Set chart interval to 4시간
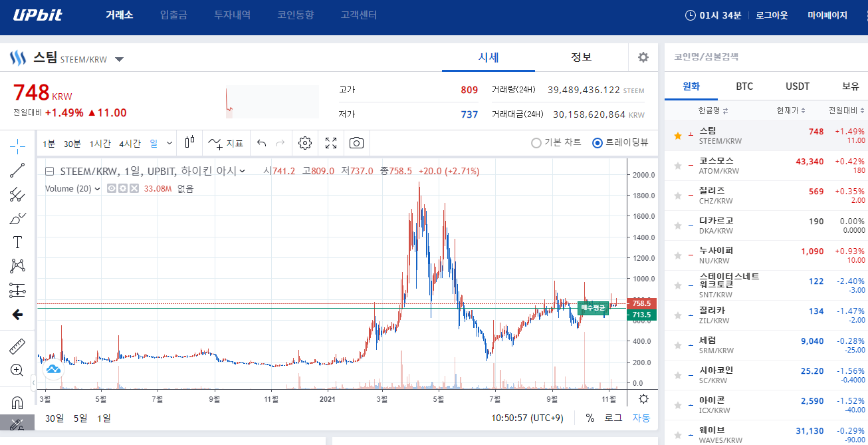The height and width of the screenshot is (445, 868). pos(130,143)
